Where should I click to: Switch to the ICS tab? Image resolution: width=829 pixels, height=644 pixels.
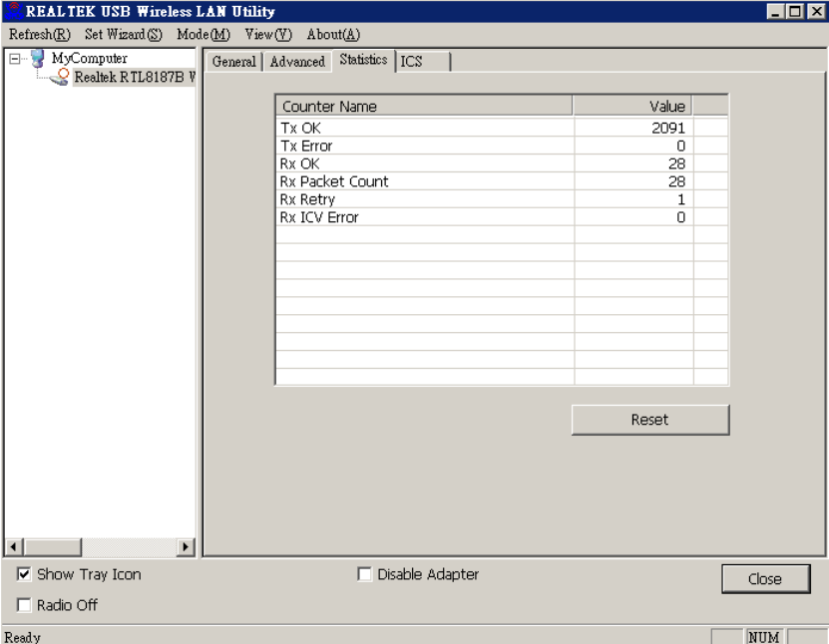click(x=423, y=62)
